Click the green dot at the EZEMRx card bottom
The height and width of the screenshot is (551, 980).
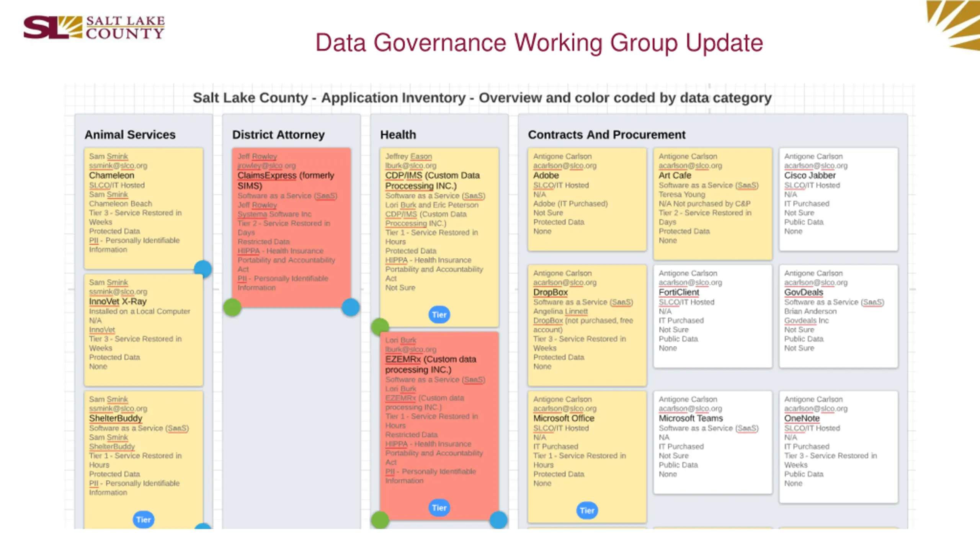pyautogui.click(x=380, y=520)
